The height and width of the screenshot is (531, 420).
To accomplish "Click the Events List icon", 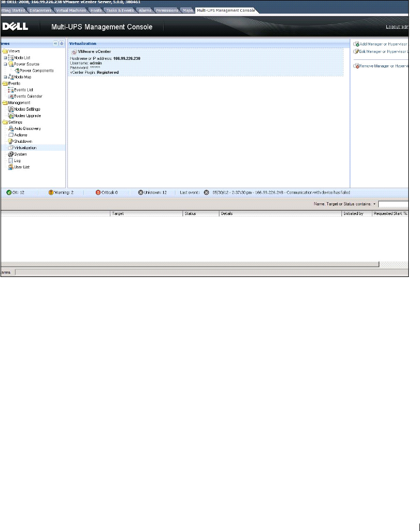I will [11, 90].
